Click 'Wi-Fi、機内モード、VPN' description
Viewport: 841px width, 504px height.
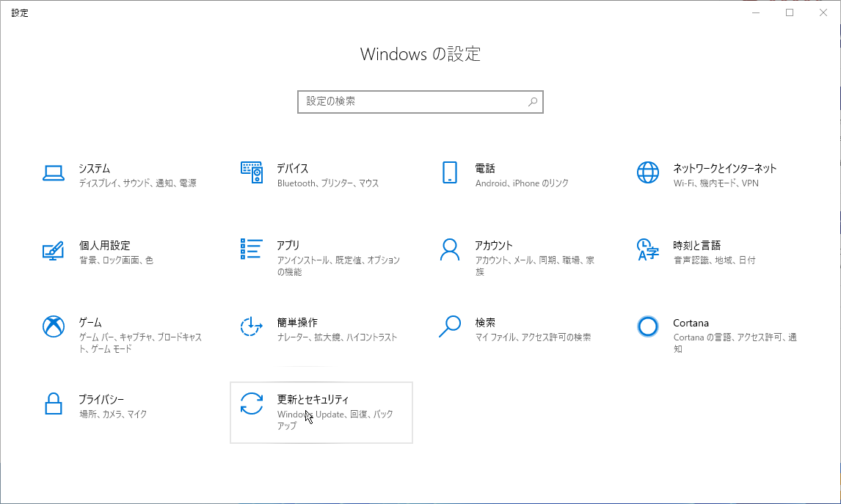pyautogui.click(x=716, y=183)
